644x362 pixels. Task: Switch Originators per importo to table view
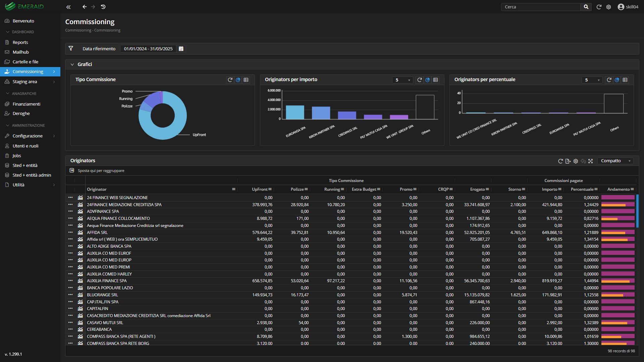coord(436,80)
